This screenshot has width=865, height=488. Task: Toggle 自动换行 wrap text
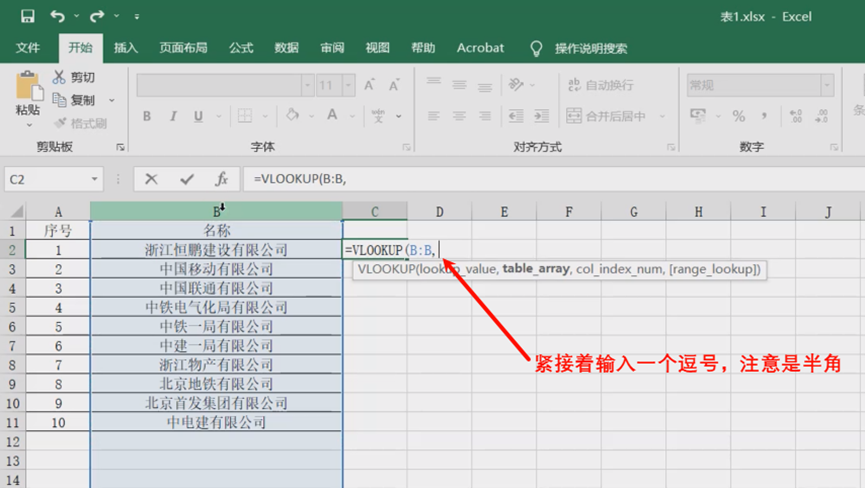(x=600, y=85)
